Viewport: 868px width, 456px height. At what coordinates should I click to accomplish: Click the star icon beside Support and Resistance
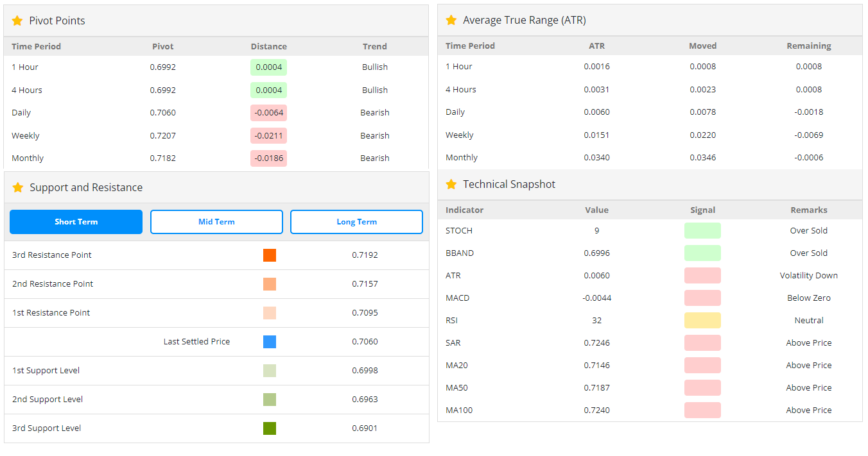click(18, 187)
